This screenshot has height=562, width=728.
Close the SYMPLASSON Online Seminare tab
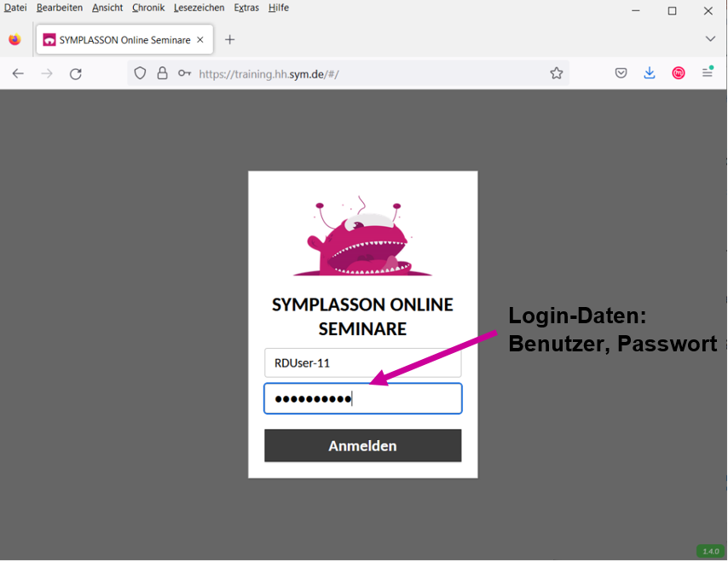coord(200,40)
